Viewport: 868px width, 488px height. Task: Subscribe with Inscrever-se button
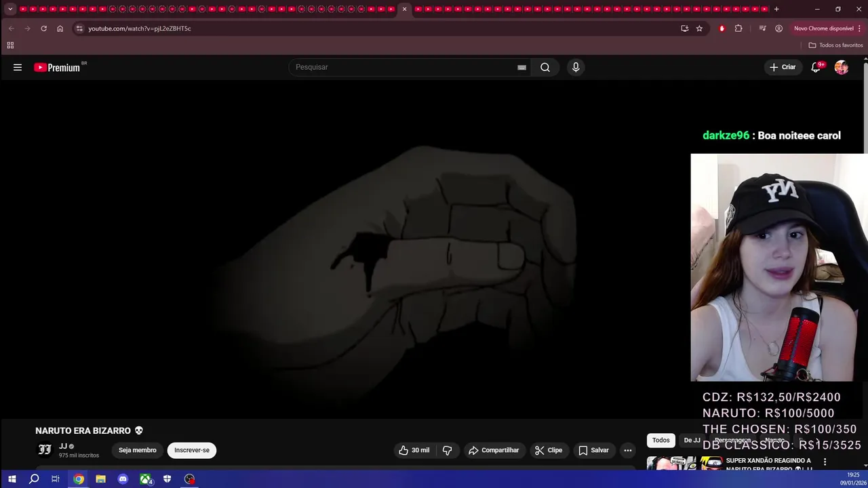click(192, 450)
